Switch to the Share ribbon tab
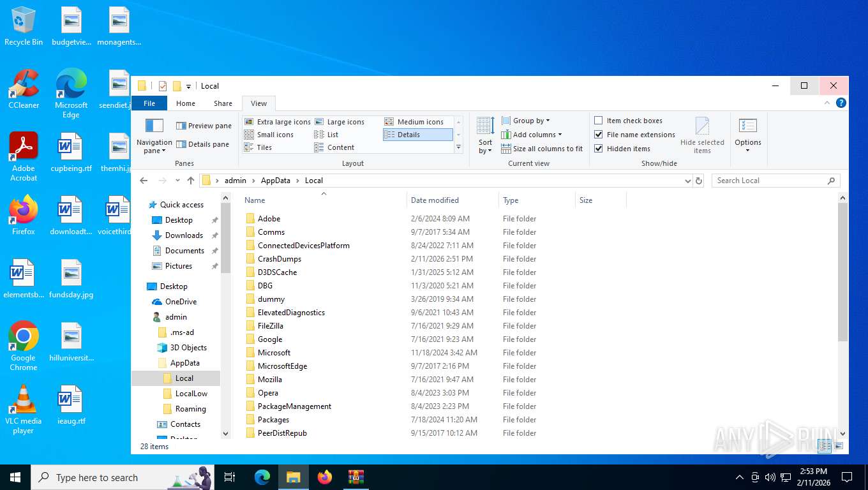 pyautogui.click(x=223, y=103)
